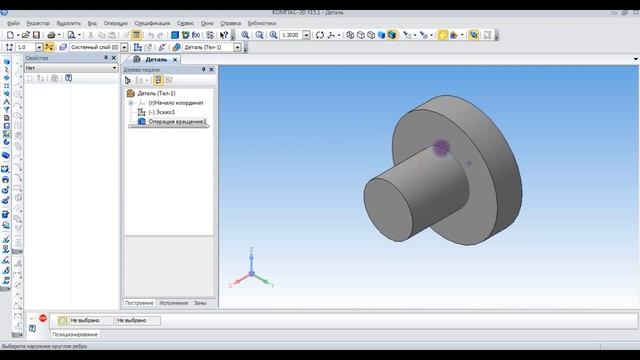This screenshot has height=360, width=640.
Task: Pin the Свойства panel
Action: [x=106, y=58]
